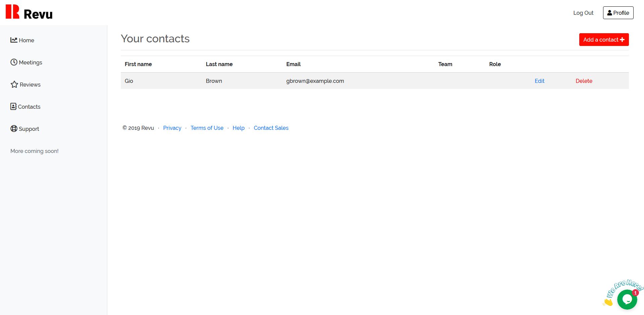The width and height of the screenshot is (644, 315).
Task: Click the Revu logo icon
Action: pyautogui.click(x=12, y=12)
